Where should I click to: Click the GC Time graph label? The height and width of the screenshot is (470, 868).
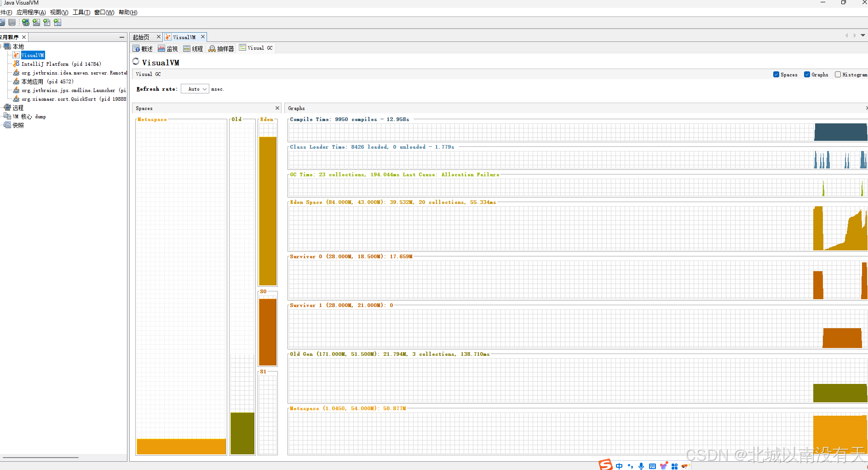pyautogui.click(x=395, y=174)
